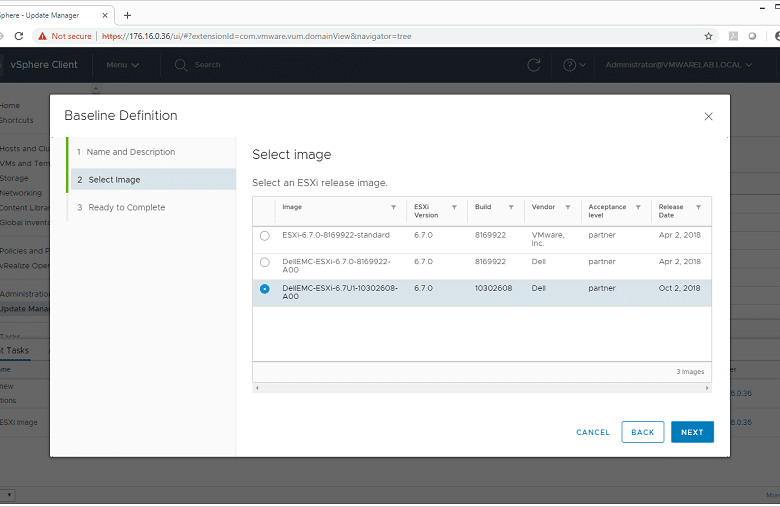Open the Administrator@VMWARELAB.LOCAL user dropdown

click(679, 65)
